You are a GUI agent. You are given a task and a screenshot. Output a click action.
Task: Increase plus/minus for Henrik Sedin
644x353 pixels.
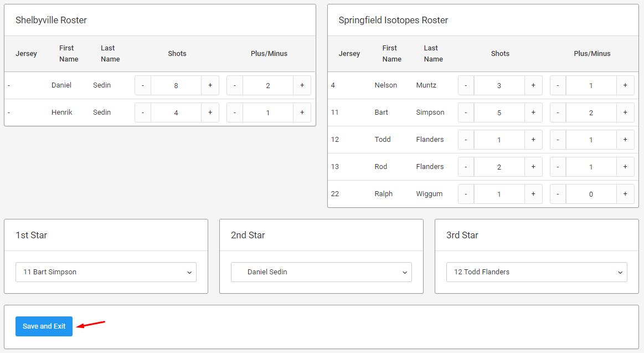(302, 112)
